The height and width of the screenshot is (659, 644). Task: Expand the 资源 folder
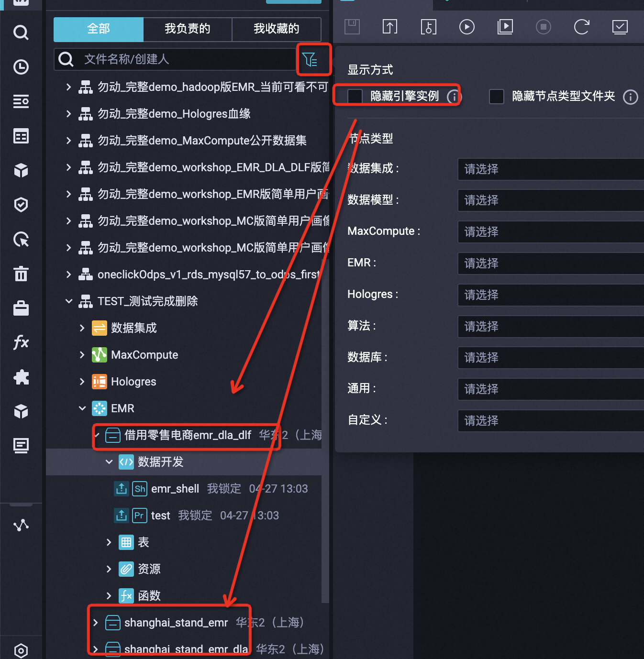(109, 569)
